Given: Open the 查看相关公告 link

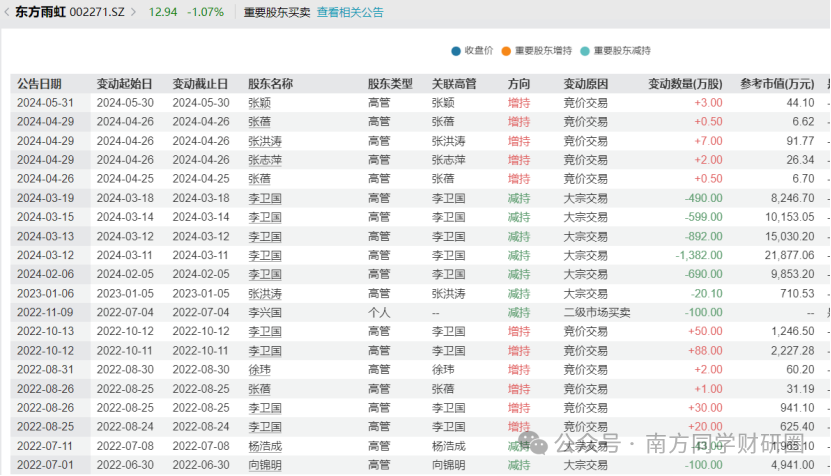Looking at the screenshot, I should click(x=350, y=13).
